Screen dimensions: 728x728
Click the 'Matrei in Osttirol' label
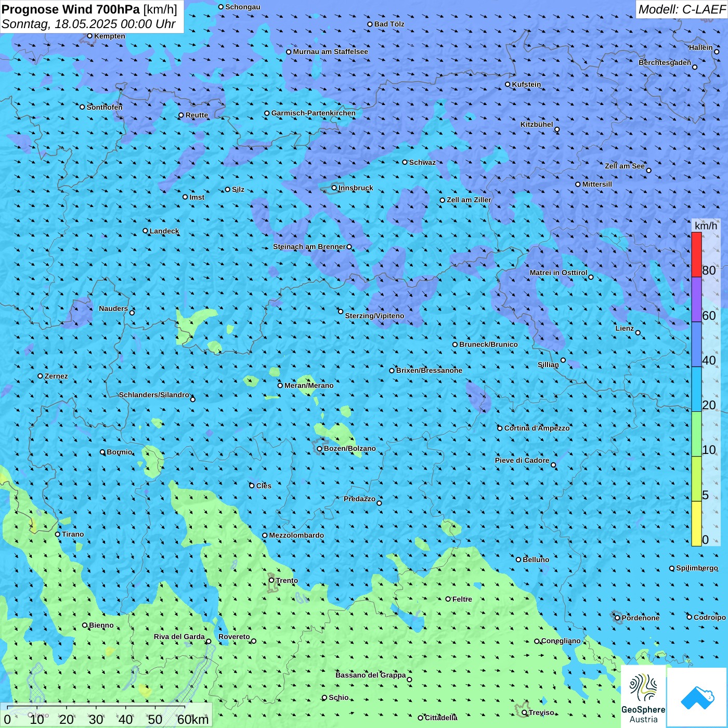coord(558,272)
